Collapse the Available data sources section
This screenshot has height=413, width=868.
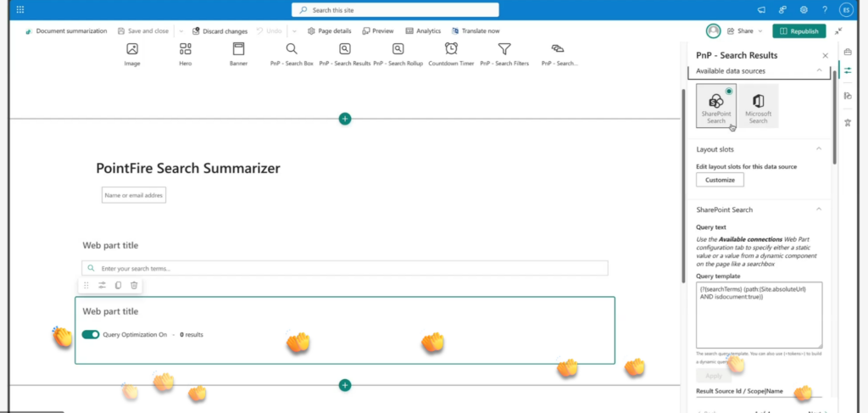coord(820,70)
